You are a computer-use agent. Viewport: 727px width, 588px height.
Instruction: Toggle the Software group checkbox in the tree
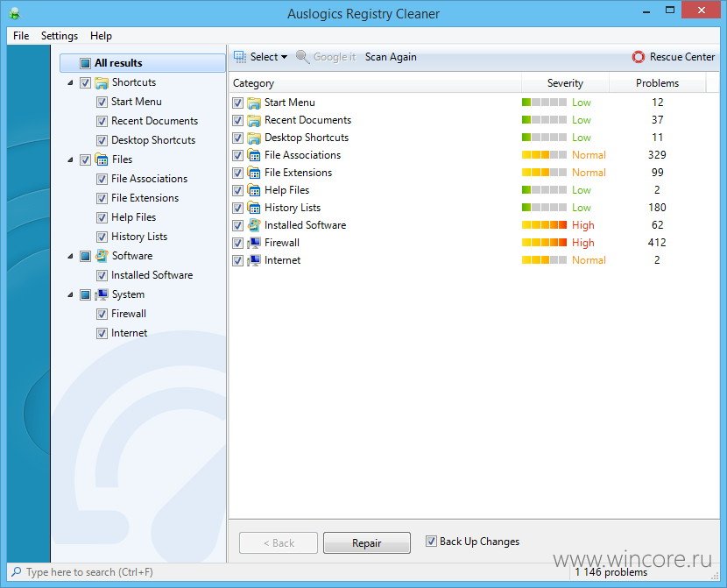[x=85, y=256]
